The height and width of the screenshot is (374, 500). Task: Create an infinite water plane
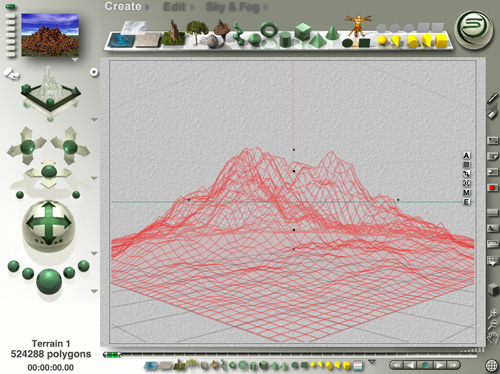121,40
